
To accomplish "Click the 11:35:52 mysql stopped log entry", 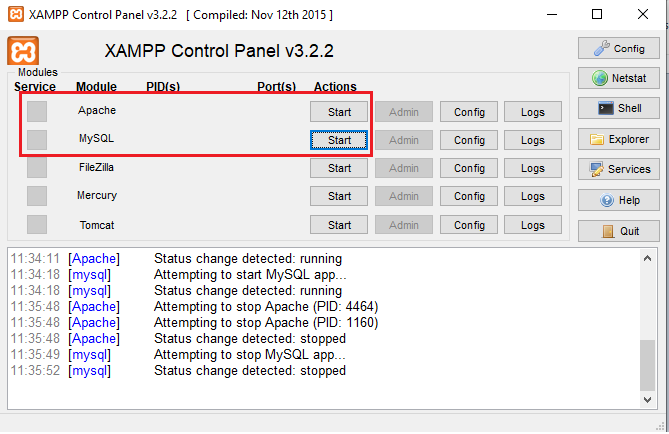I will point(178,370).
